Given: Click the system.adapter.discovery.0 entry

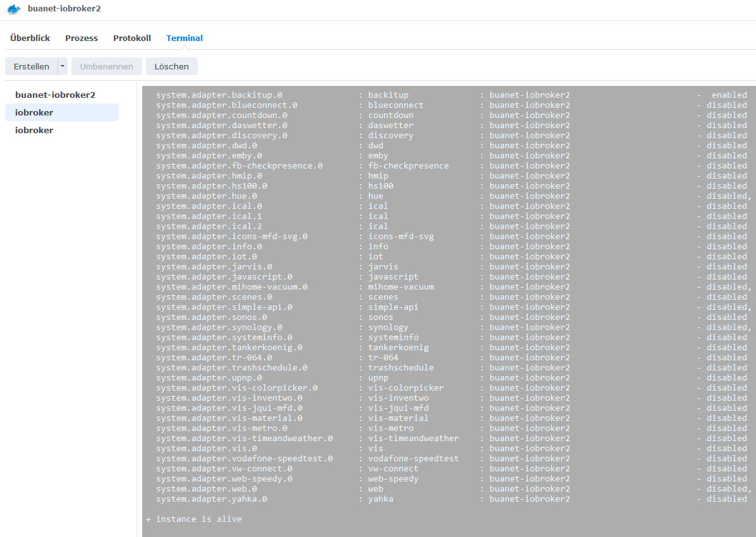Looking at the screenshot, I should 222,135.
